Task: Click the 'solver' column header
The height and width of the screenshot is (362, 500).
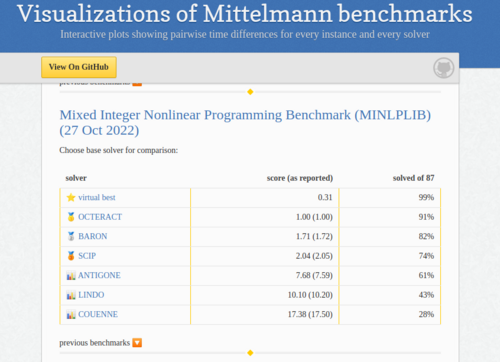Action: pos(76,178)
